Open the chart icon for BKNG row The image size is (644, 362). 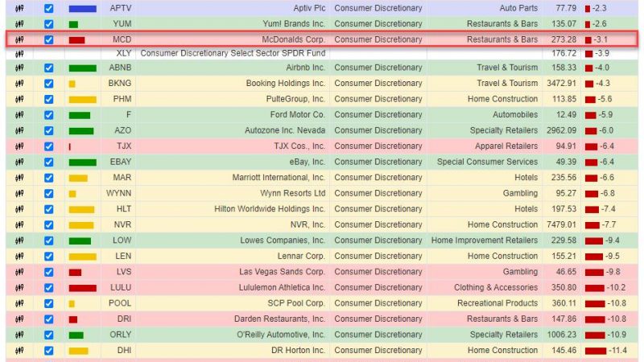point(19,84)
